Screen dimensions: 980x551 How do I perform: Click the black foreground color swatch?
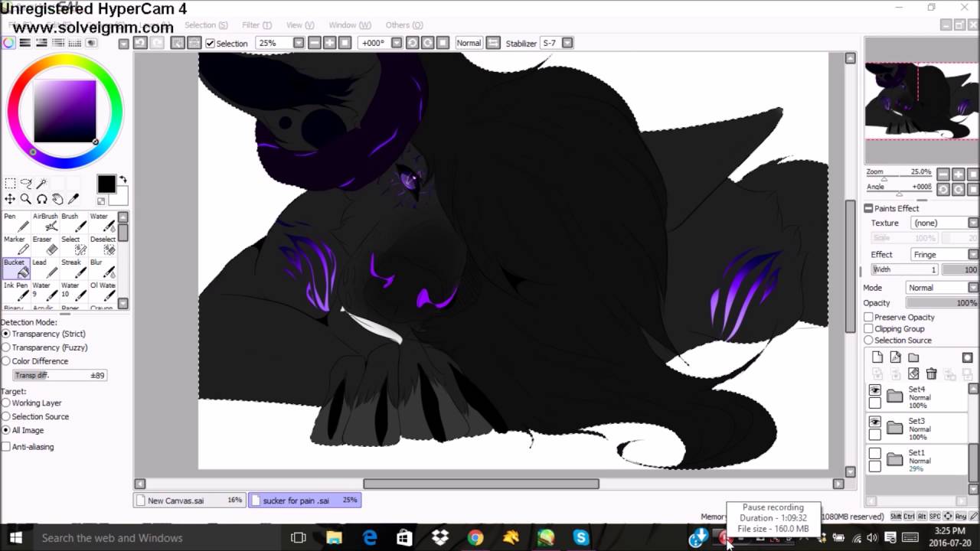pyautogui.click(x=106, y=184)
